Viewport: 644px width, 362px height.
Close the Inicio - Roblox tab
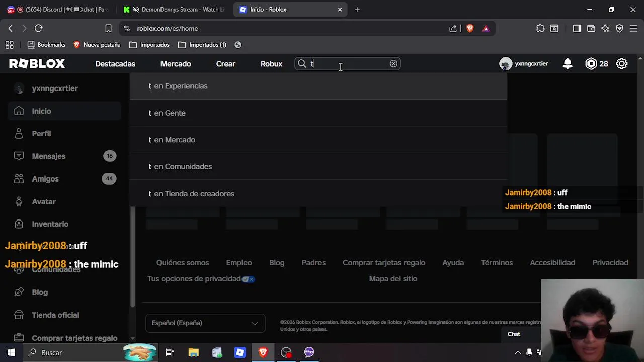(x=340, y=9)
